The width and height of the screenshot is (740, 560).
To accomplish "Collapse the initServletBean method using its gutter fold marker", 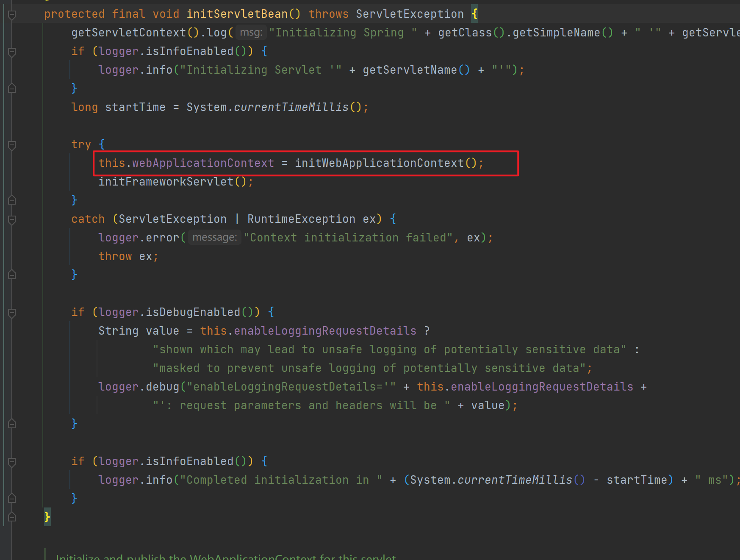I will click(x=12, y=15).
